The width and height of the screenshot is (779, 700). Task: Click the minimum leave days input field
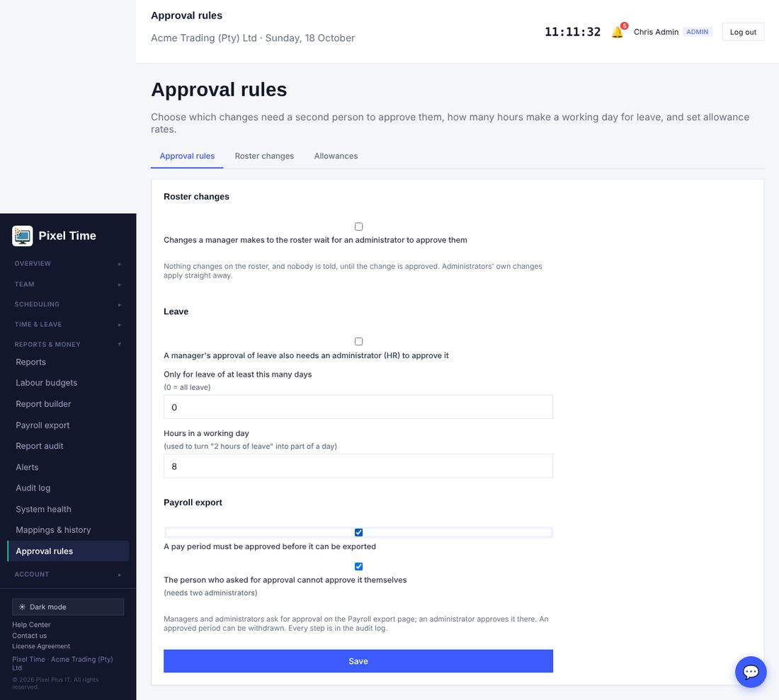(358, 407)
